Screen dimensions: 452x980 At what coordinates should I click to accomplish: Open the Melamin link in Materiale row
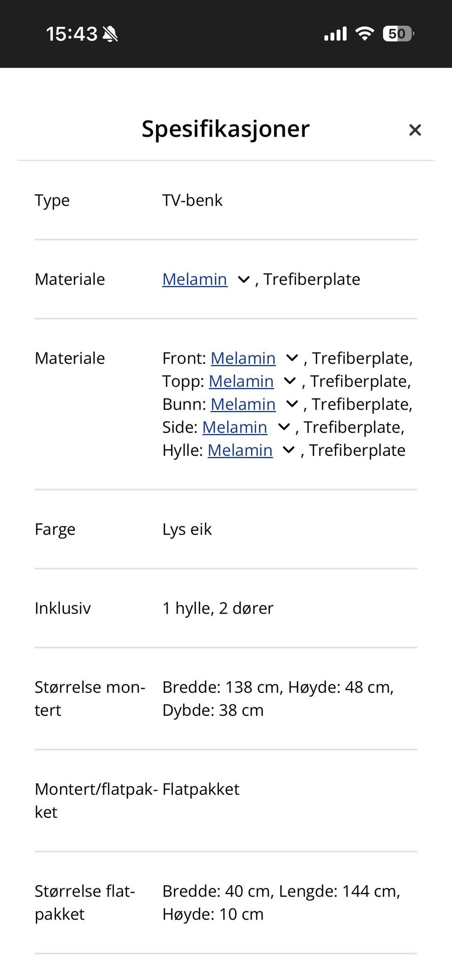[x=194, y=279]
